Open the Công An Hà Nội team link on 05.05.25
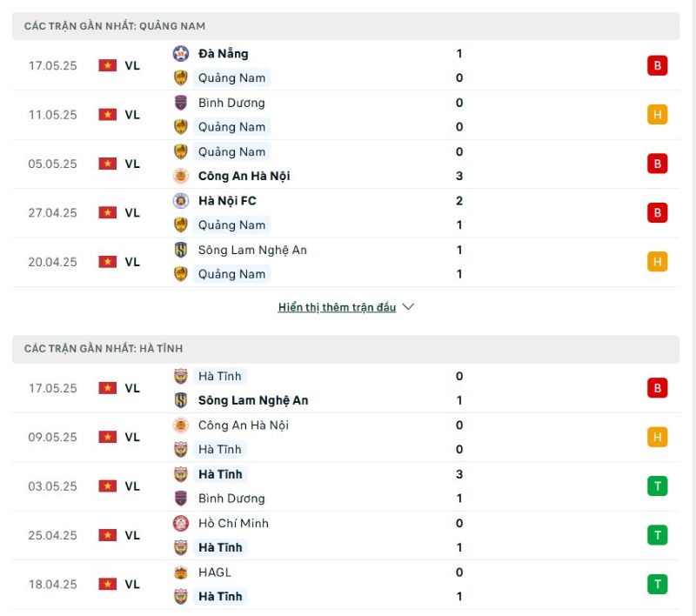The width and height of the screenshot is (696, 616). 244,176
